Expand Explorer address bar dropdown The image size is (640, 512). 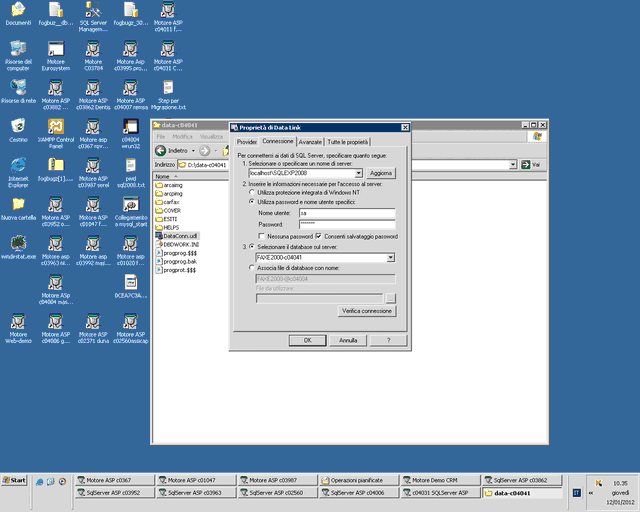(x=513, y=165)
